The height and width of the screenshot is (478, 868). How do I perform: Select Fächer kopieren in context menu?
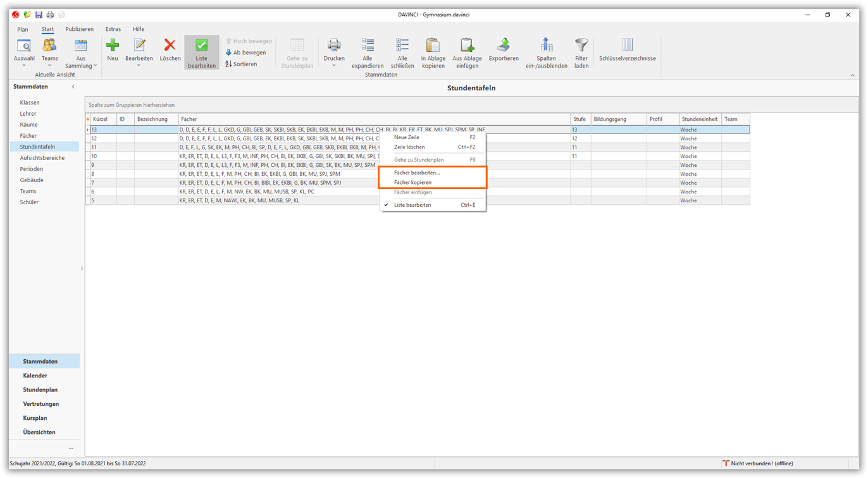pos(412,183)
